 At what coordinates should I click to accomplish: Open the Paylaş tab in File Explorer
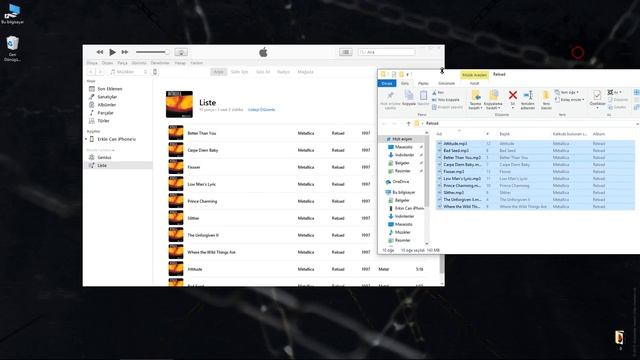click(x=423, y=83)
